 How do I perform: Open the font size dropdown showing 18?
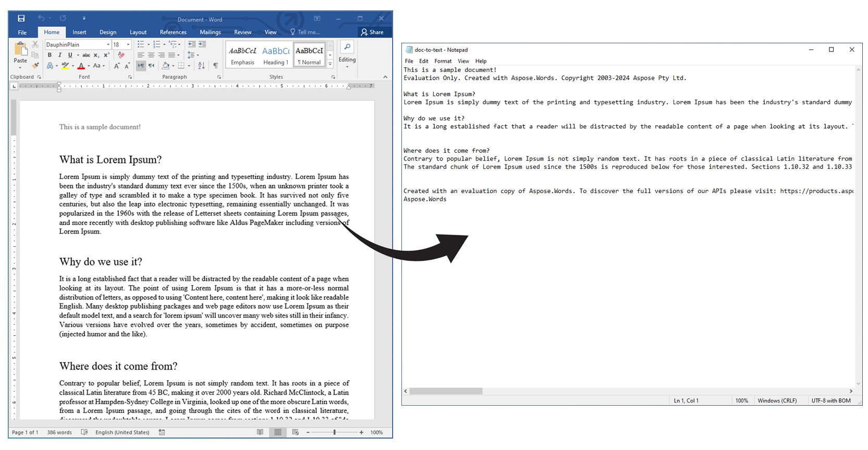(x=128, y=45)
